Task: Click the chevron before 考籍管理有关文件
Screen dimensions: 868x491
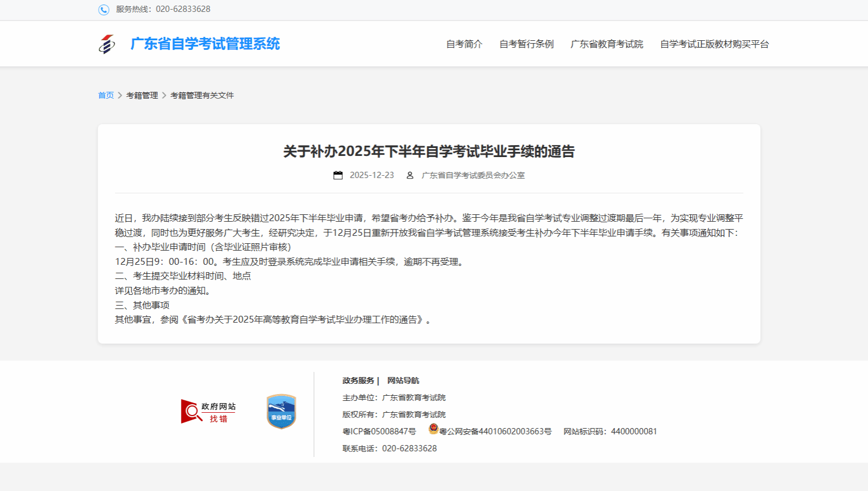Action: 164,95
